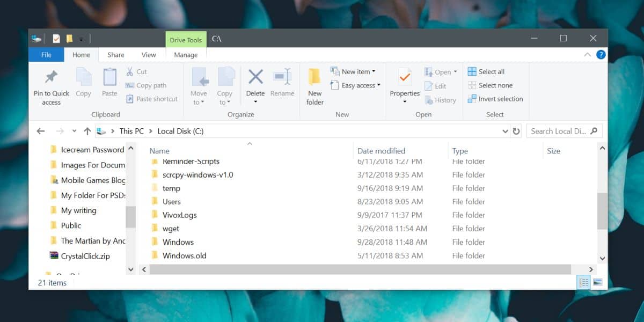Open Properties with the checkmark icon
Screen dimensions: 644x322
[x=405, y=78]
